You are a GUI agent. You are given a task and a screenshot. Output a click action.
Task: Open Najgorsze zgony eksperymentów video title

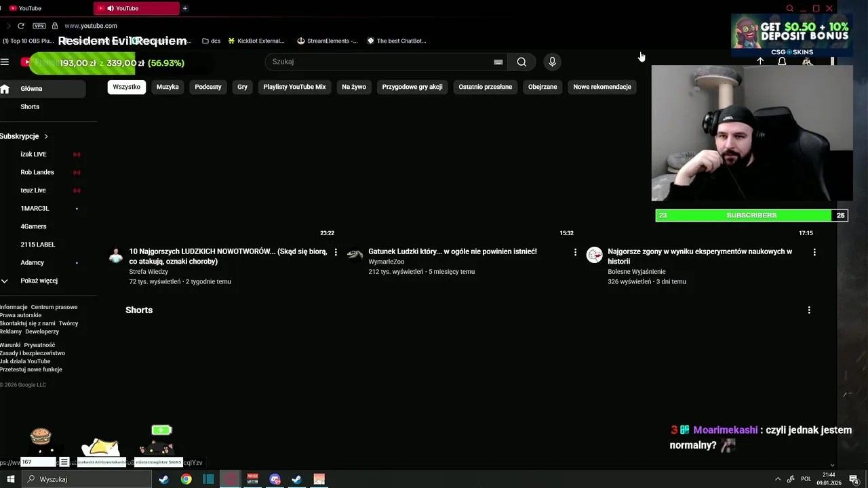pyautogui.click(x=700, y=256)
